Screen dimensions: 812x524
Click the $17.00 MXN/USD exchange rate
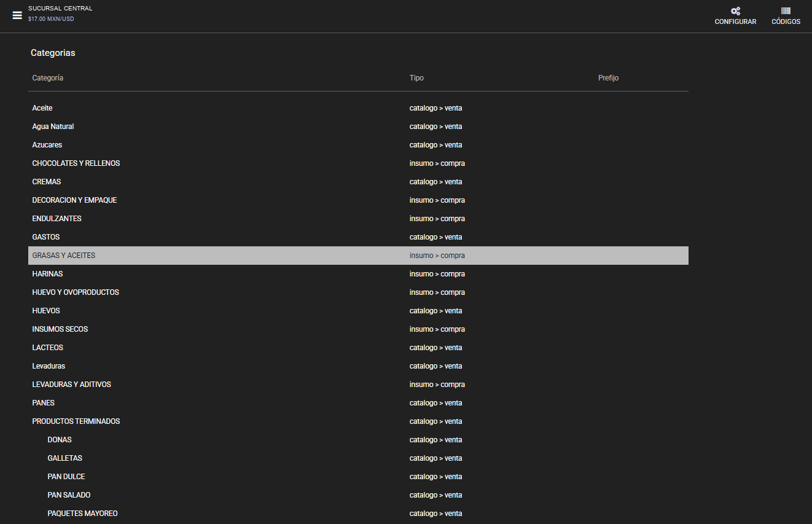click(x=51, y=19)
